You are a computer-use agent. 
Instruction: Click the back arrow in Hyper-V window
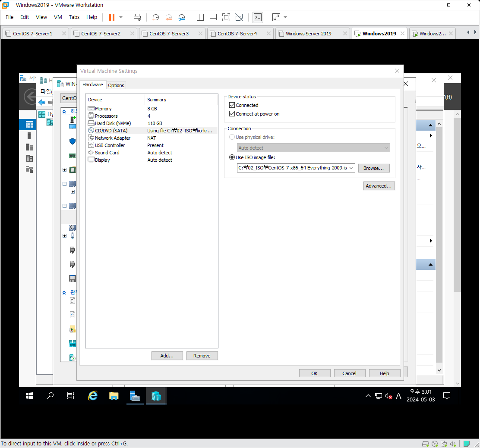pos(42,102)
